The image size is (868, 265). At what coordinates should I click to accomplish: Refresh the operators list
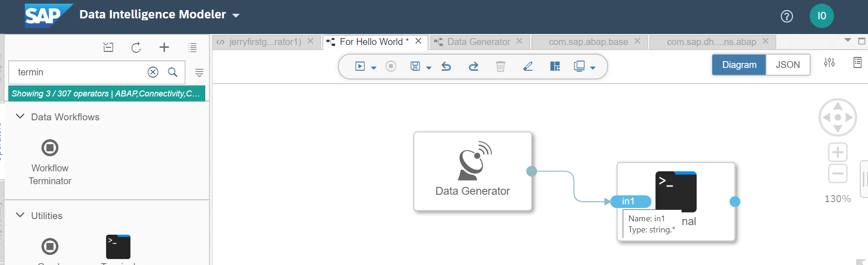136,47
